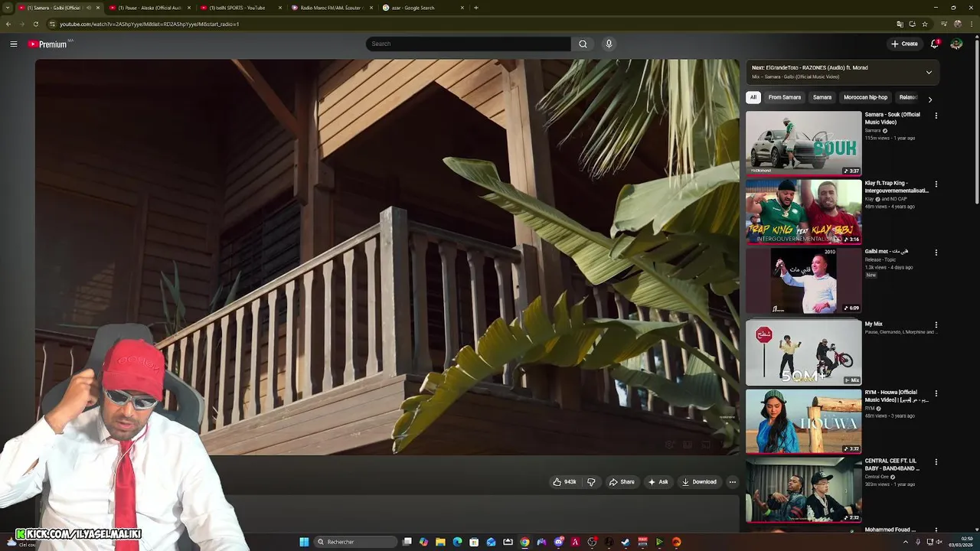Viewport: 980px width, 551px height.
Task: Open Steam from the taskbar
Action: click(626, 542)
